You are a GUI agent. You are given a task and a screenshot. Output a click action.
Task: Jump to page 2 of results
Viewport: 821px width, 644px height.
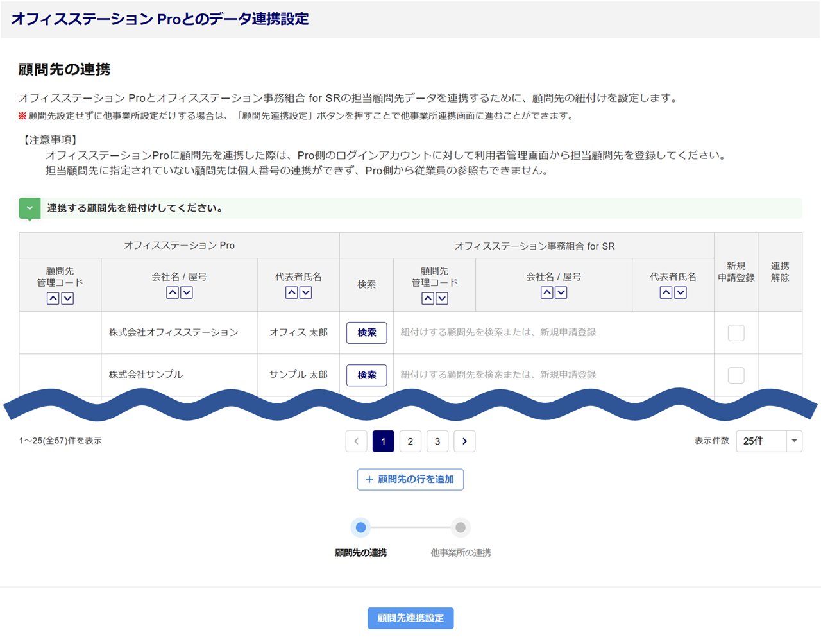click(410, 441)
